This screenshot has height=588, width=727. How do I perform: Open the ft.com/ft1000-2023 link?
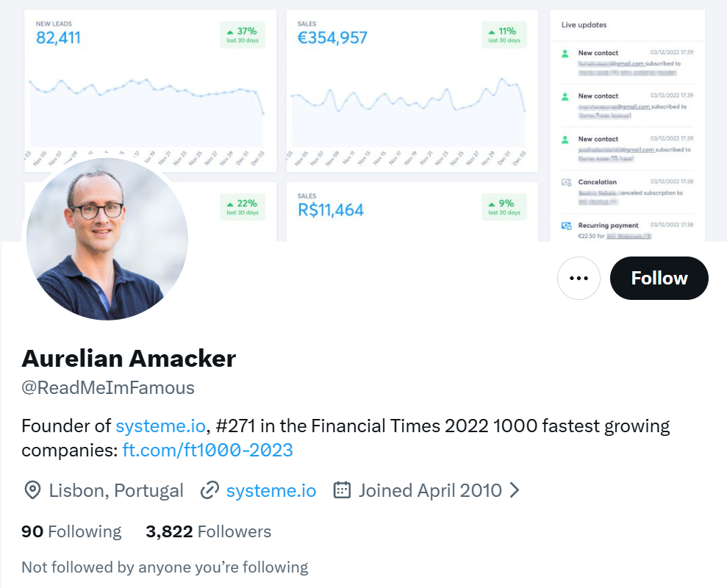click(207, 450)
